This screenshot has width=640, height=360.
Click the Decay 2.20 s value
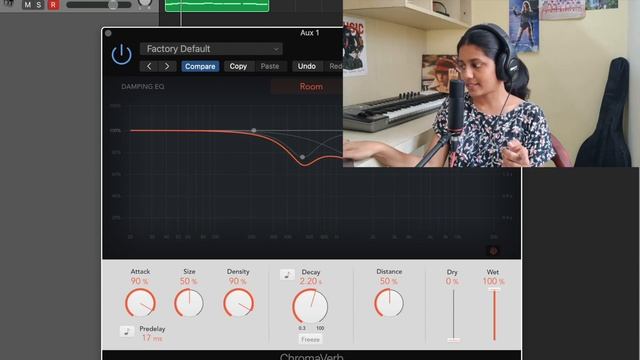pyautogui.click(x=311, y=281)
